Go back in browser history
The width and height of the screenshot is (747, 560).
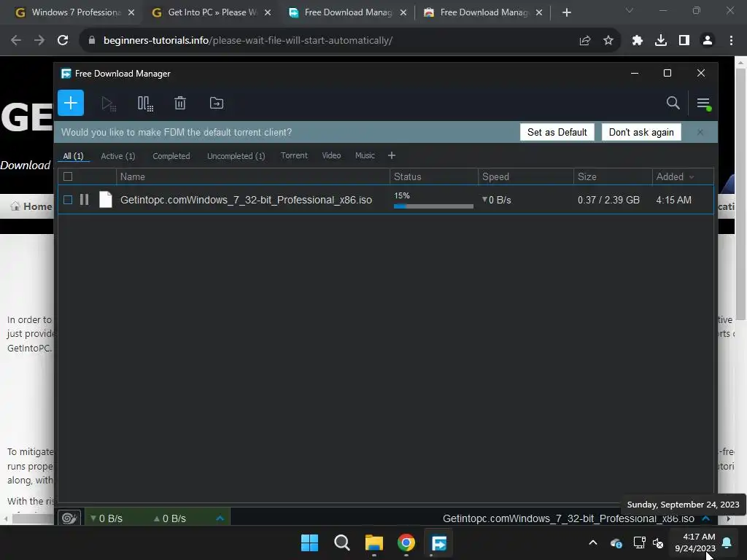click(x=16, y=40)
